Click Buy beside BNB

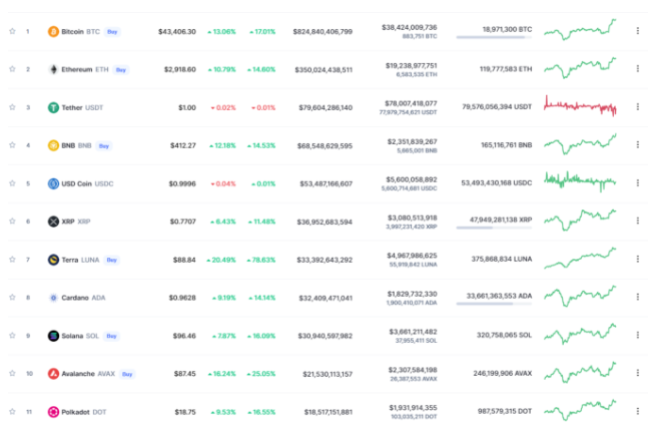tap(104, 146)
